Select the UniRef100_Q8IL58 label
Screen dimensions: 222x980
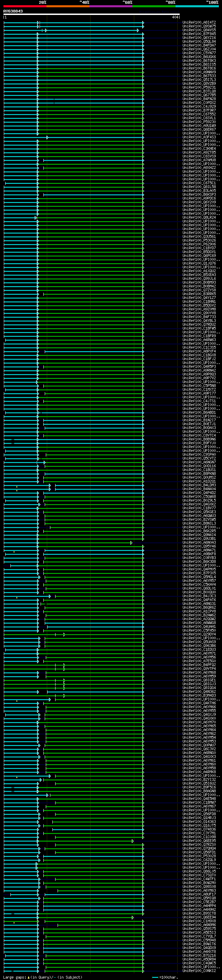point(199,187)
